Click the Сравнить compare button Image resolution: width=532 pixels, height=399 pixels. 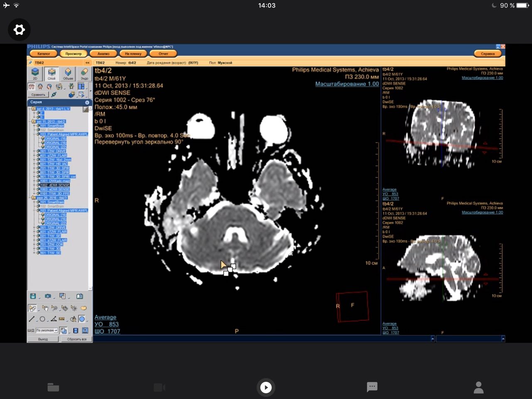click(x=38, y=95)
